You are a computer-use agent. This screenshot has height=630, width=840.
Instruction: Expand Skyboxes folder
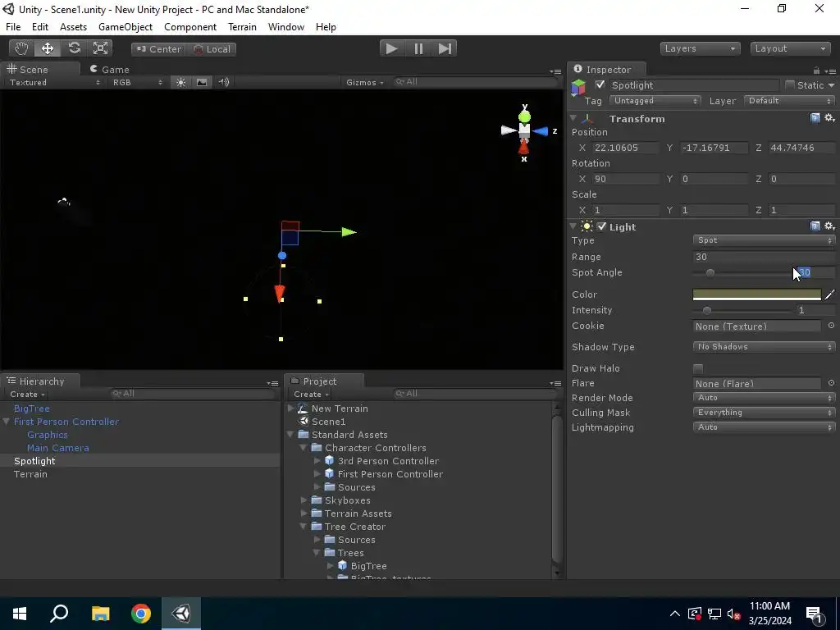[x=304, y=500]
